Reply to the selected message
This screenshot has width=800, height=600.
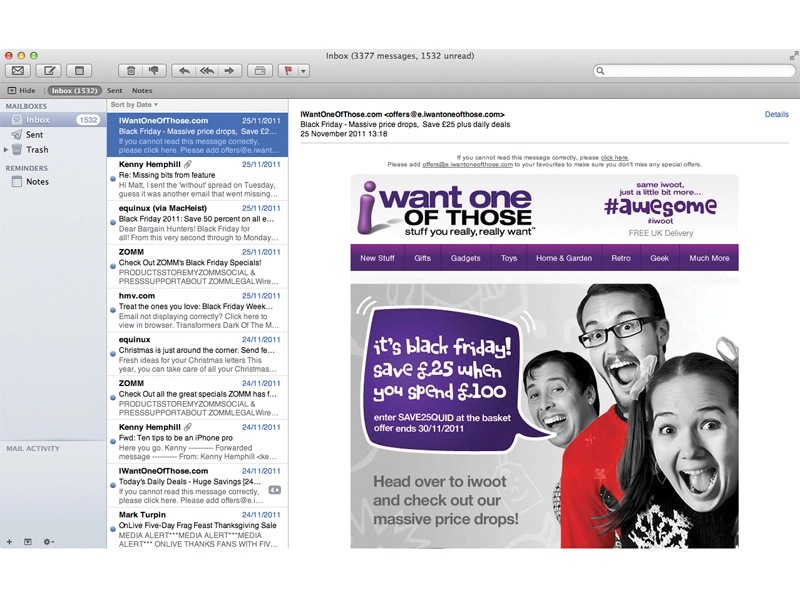tap(184, 71)
